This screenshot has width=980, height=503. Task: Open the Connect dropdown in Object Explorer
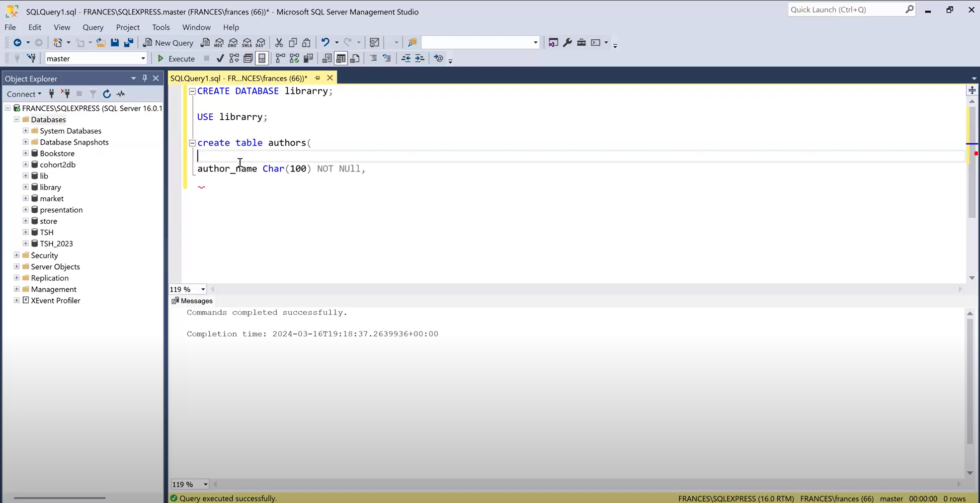24,94
